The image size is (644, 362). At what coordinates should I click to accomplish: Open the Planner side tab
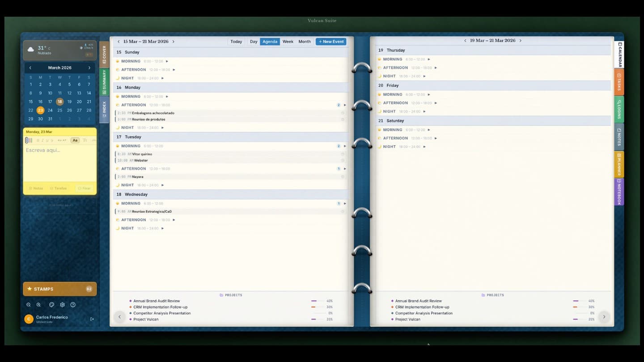(x=619, y=164)
